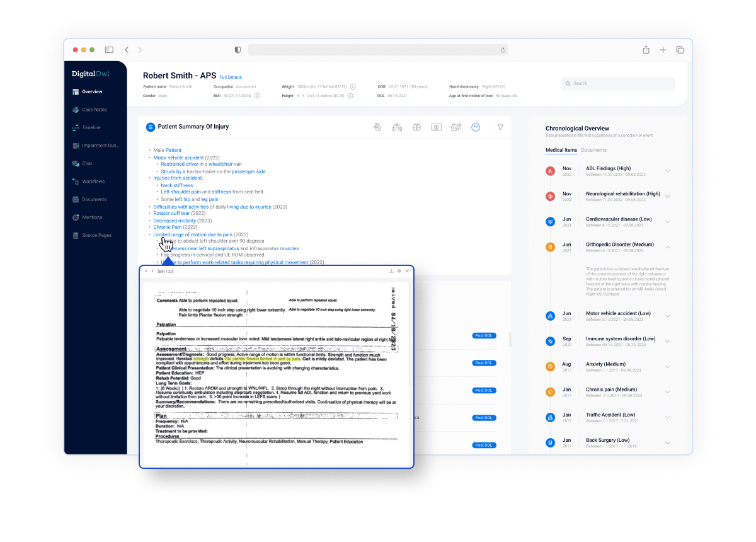Go to previous page in document viewer
756x542 pixels.
tap(146, 271)
